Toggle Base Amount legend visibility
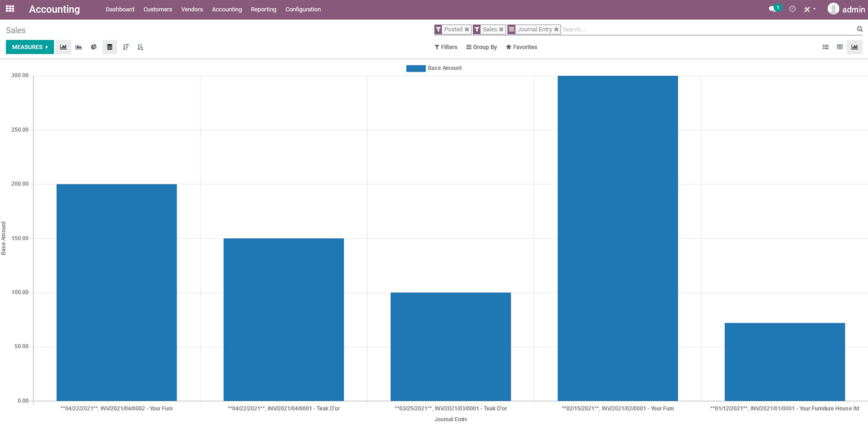This screenshot has width=868, height=424. pos(434,68)
